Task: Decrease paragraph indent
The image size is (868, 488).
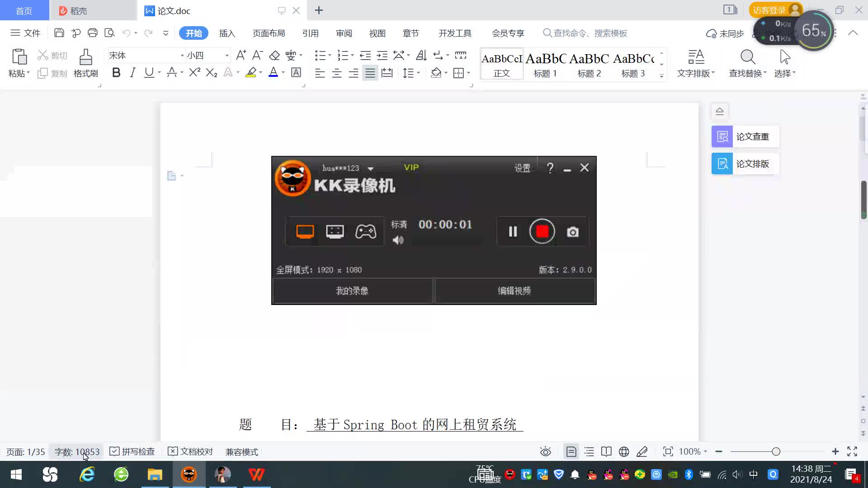Action: point(365,55)
